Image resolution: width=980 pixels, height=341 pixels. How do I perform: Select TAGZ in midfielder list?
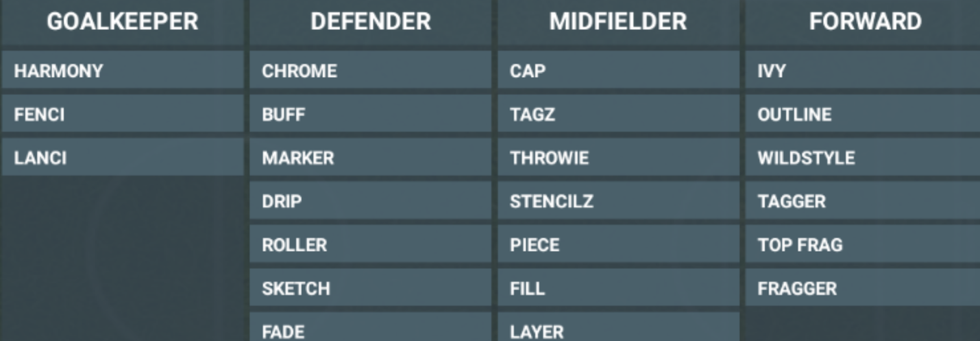pyautogui.click(x=619, y=114)
